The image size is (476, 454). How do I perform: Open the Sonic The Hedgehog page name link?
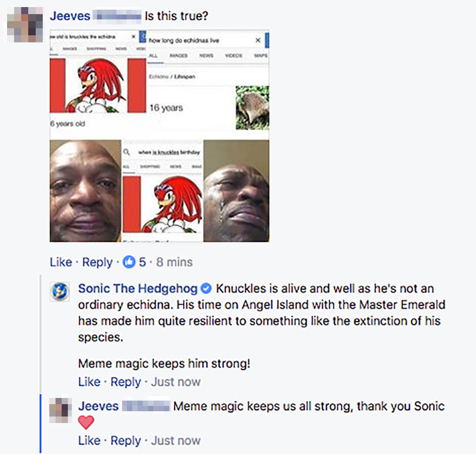point(138,289)
